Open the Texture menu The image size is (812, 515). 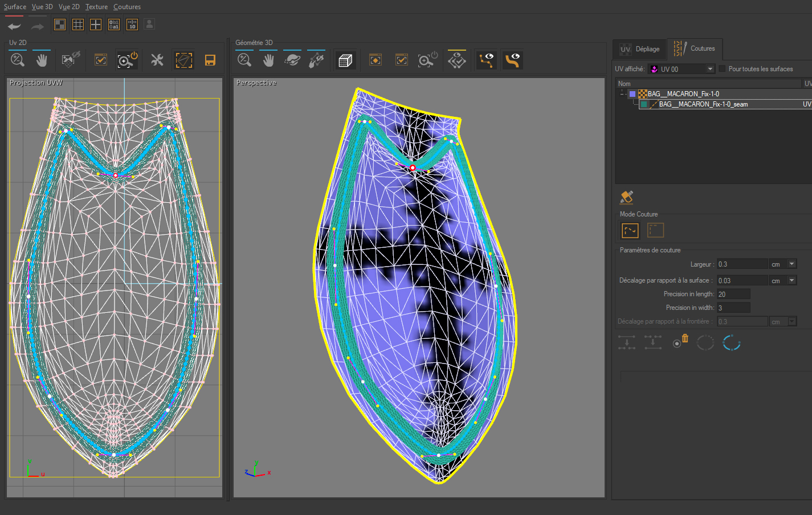pyautogui.click(x=96, y=7)
